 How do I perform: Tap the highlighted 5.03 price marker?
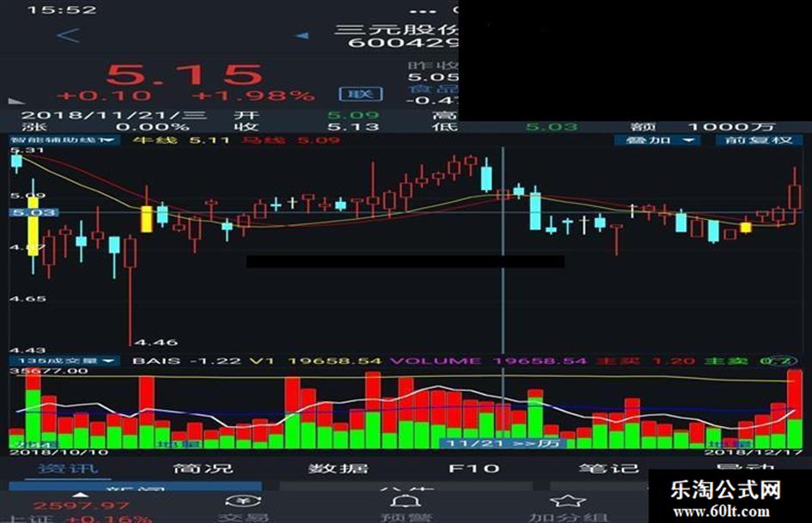pos(34,212)
